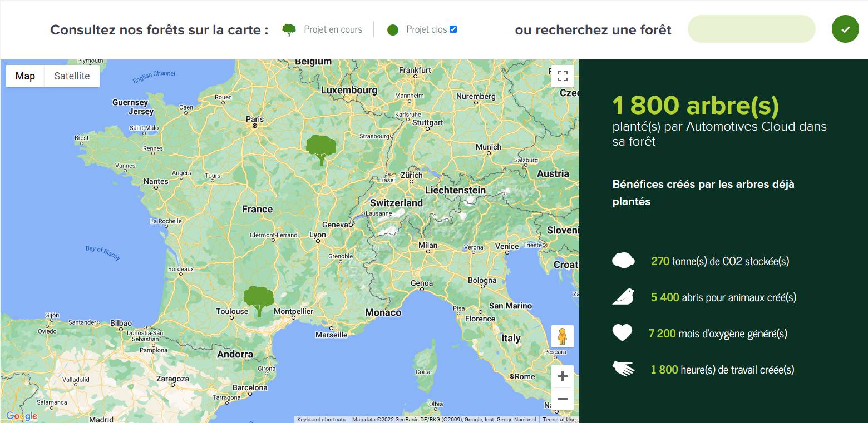Click Bénéfices créés par les arbres heading
The width and height of the screenshot is (868, 423).
tap(703, 192)
